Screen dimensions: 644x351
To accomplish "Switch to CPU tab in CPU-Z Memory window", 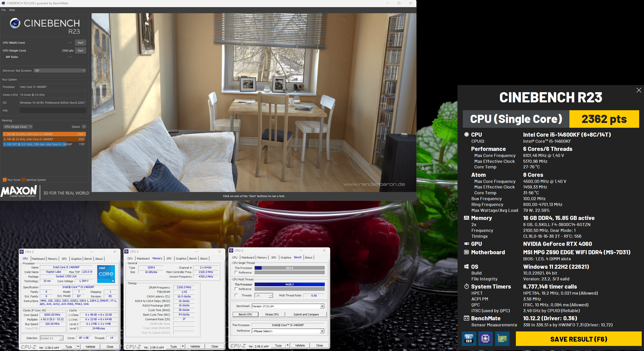I will coord(130,259).
